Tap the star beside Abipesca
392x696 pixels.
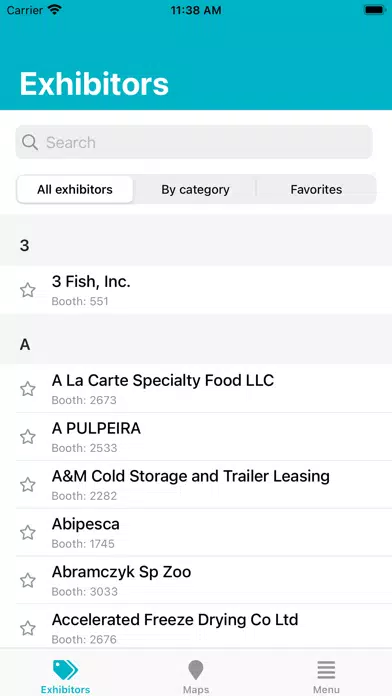point(28,533)
